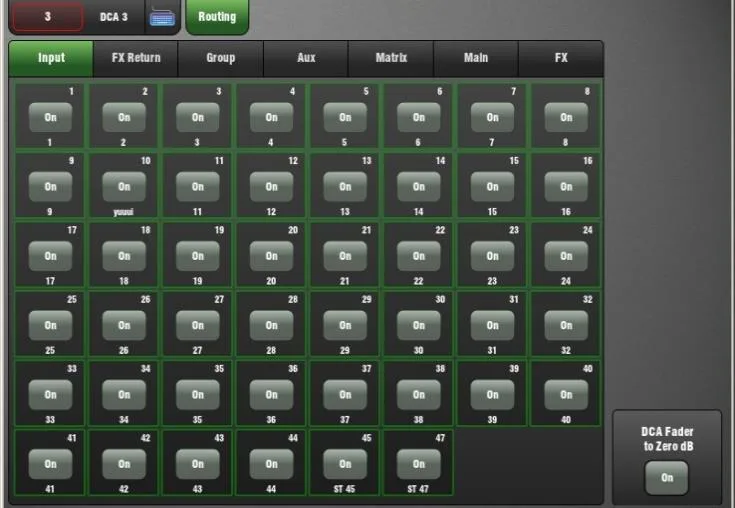The image size is (735, 508).
Task: Toggle input channel 28 On button
Action: click(271, 325)
